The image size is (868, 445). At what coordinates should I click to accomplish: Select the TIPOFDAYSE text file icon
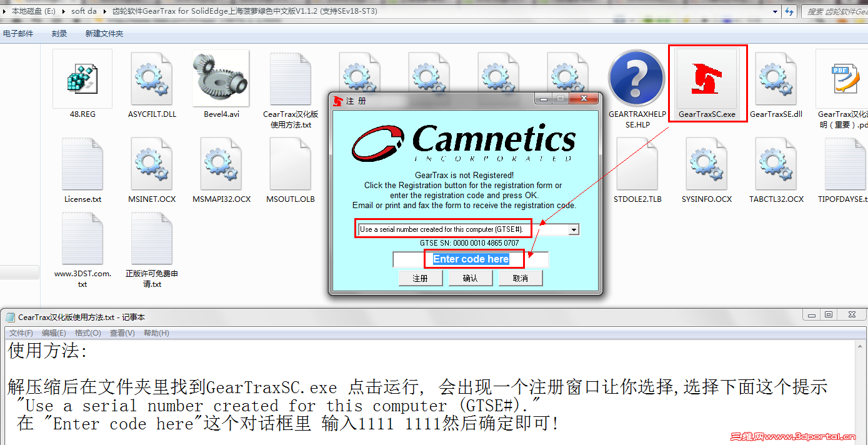[x=845, y=164]
